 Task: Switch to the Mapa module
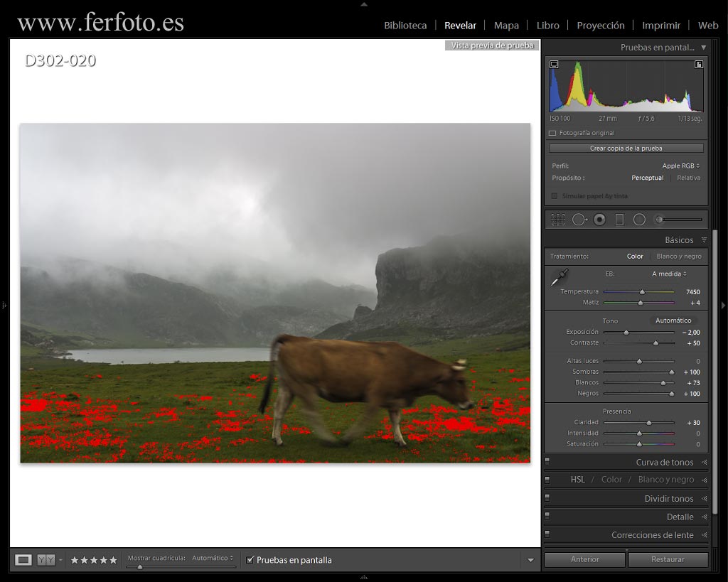tap(506, 26)
